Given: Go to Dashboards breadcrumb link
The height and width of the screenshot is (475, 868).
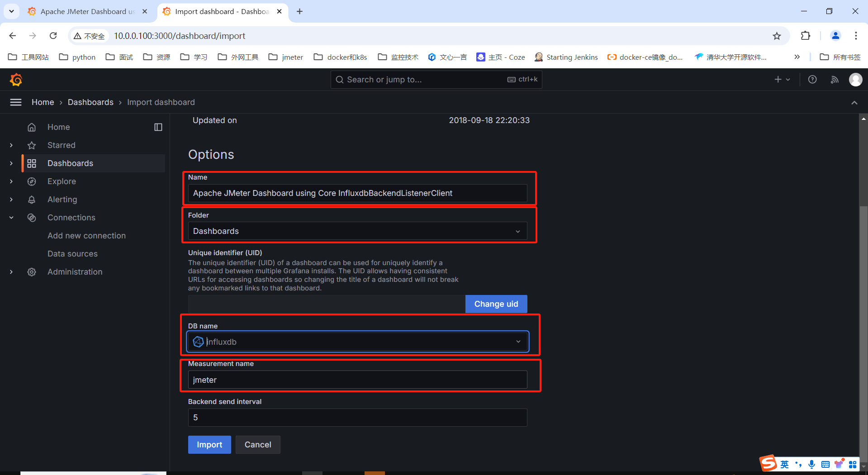Looking at the screenshot, I should tap(90, 102).
